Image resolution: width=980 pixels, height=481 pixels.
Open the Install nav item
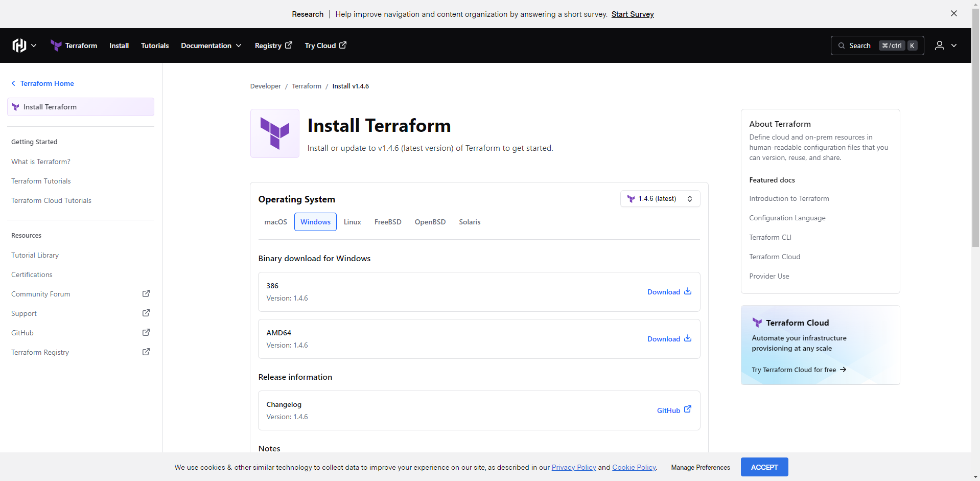[119, 45]
